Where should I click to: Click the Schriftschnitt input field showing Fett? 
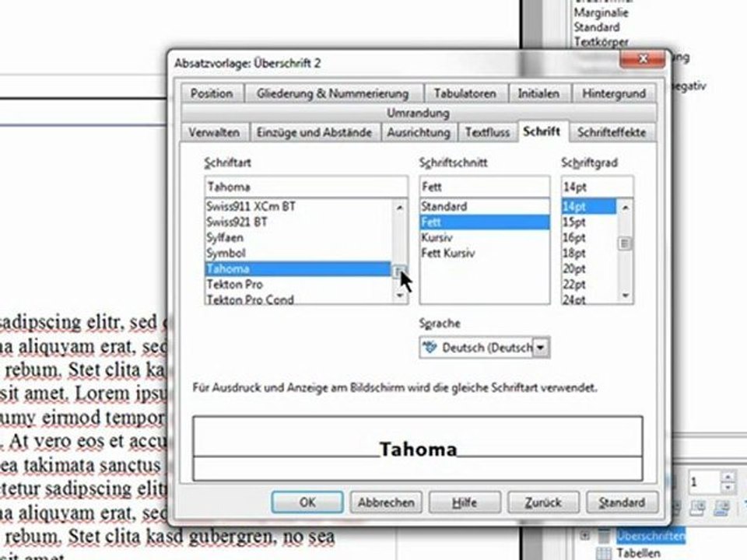coord(485,186)
